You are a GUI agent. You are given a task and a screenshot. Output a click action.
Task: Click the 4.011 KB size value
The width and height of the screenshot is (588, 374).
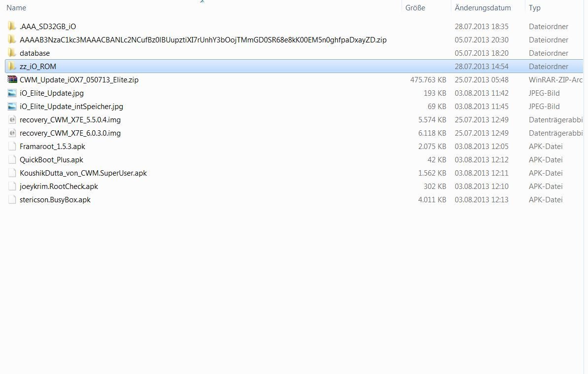(x=433, y=199)
